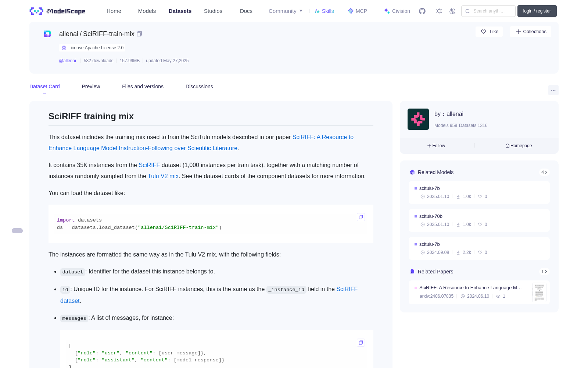588x368 pixels.
Task: Click Models 959 count under allenai
Action: (x=446, y=125)
